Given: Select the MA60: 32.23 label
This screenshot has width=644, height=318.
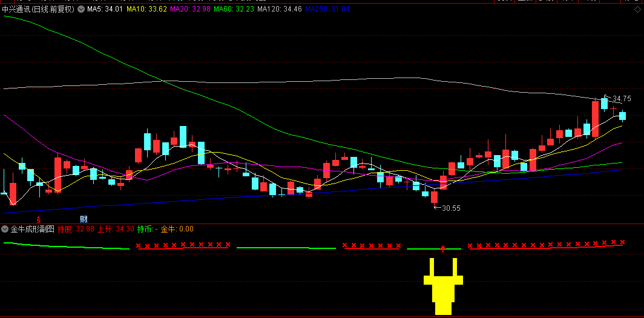Looking at the screenshot, I should (x=234, y=8).
